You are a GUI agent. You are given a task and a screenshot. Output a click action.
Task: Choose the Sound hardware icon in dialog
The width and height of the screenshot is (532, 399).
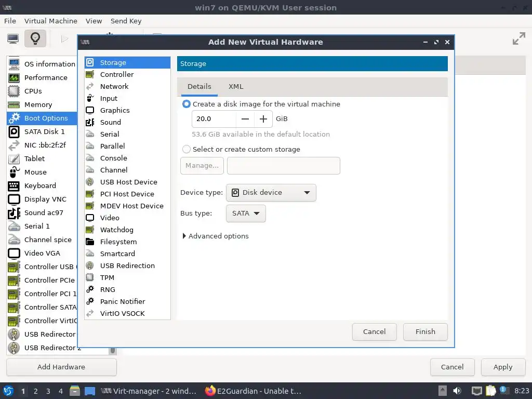pos(90,122)
